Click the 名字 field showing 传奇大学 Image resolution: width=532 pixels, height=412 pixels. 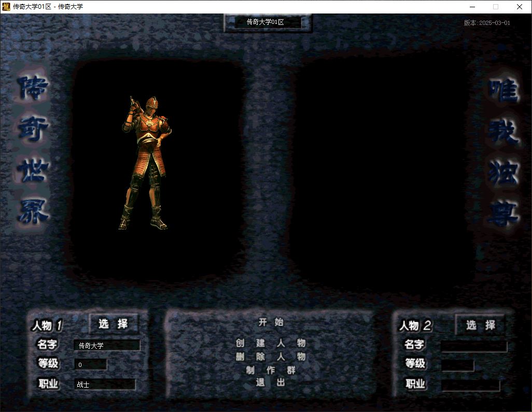pos(107,346)
